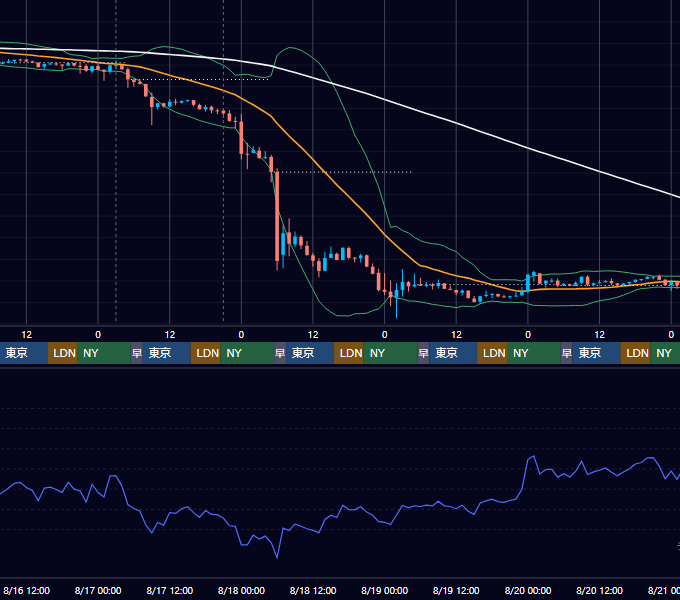Select the dotted horizontal level line near 8/18 12:00
The width and height of the screenshot is (680, 600).
(x=345, y=172)
